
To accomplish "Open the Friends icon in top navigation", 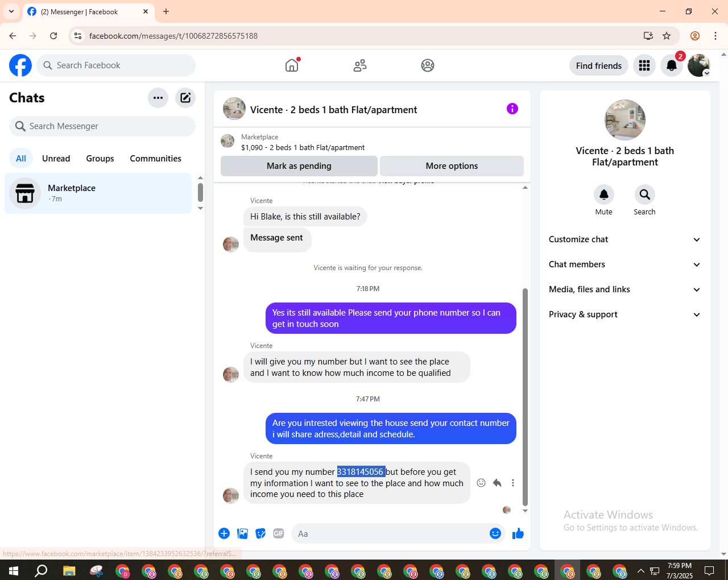I will click(360, 65).
